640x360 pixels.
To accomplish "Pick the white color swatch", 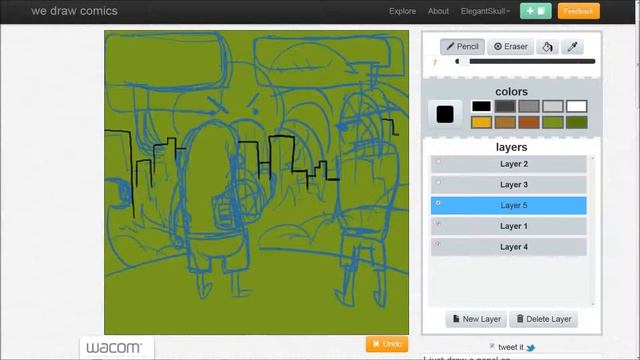I will coord(576,106).
